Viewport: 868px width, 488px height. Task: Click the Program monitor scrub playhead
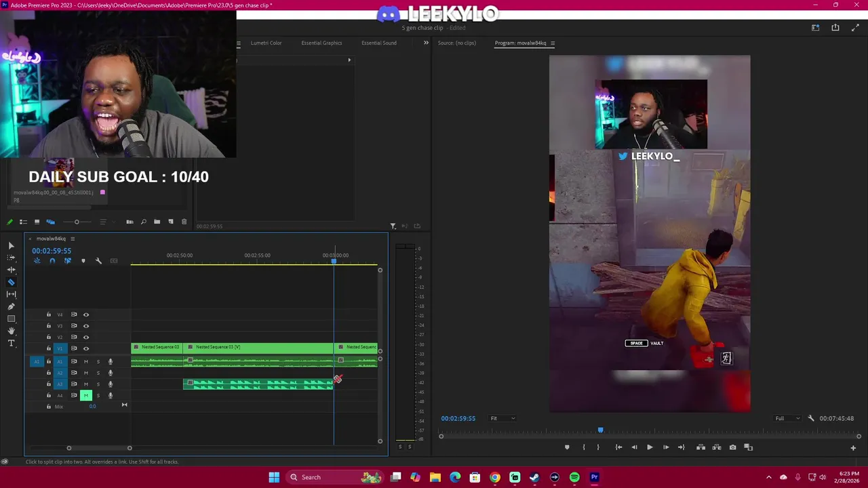[x=600, y=430]
